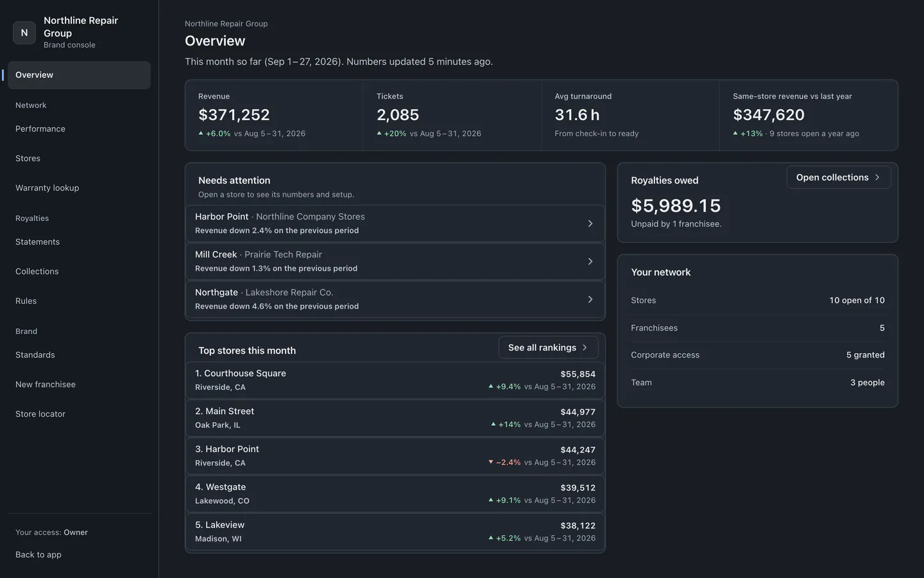This screenshot has width=924, height=578.
Task: Click the Franchisees count row
Action: tap(758, 328)
